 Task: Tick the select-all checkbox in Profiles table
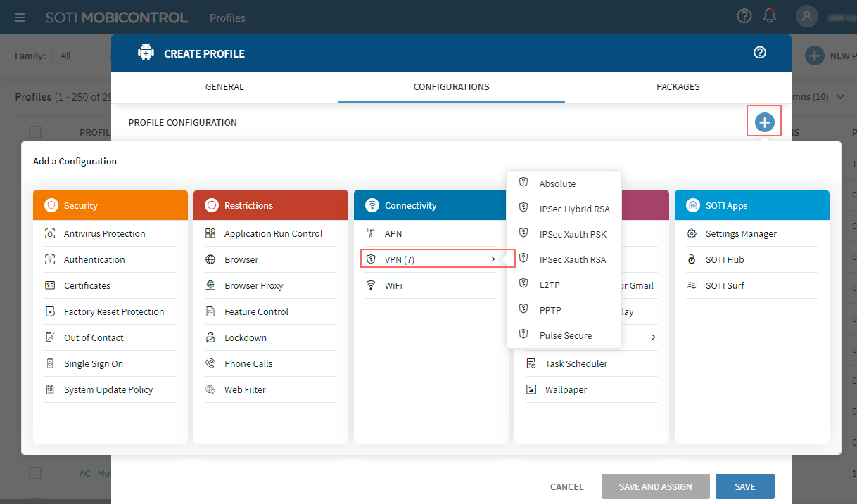coord(35,132)
